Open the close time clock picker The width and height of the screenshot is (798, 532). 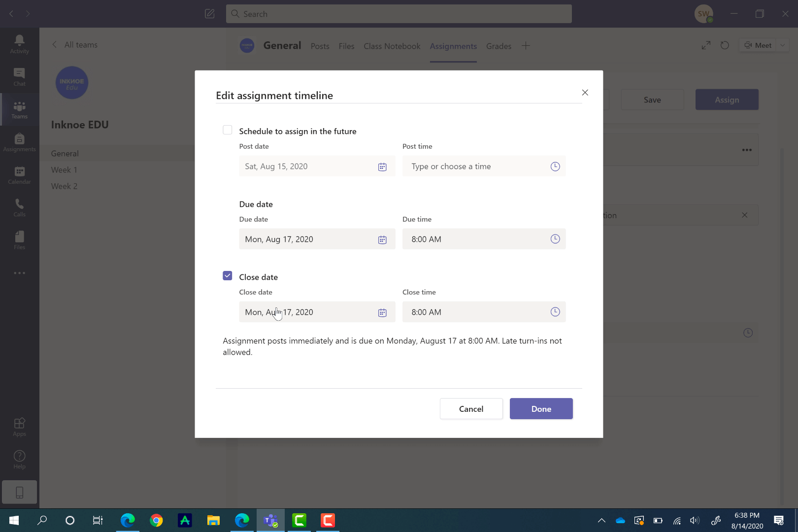pyautogui.click(x=555, y=312)
